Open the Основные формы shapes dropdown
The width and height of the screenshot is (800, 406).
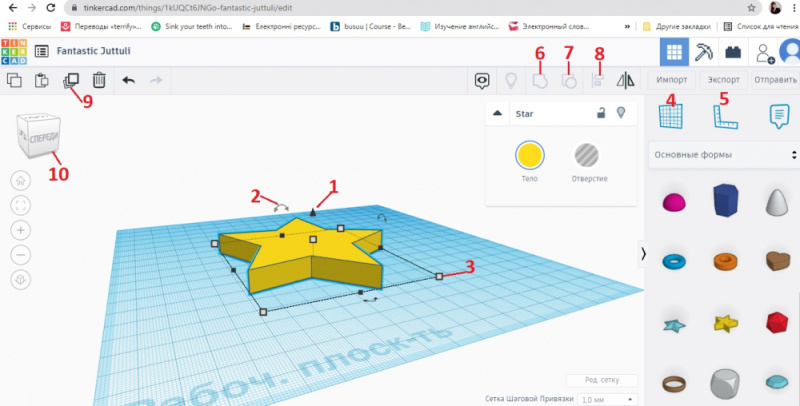[x=724, y=155]
